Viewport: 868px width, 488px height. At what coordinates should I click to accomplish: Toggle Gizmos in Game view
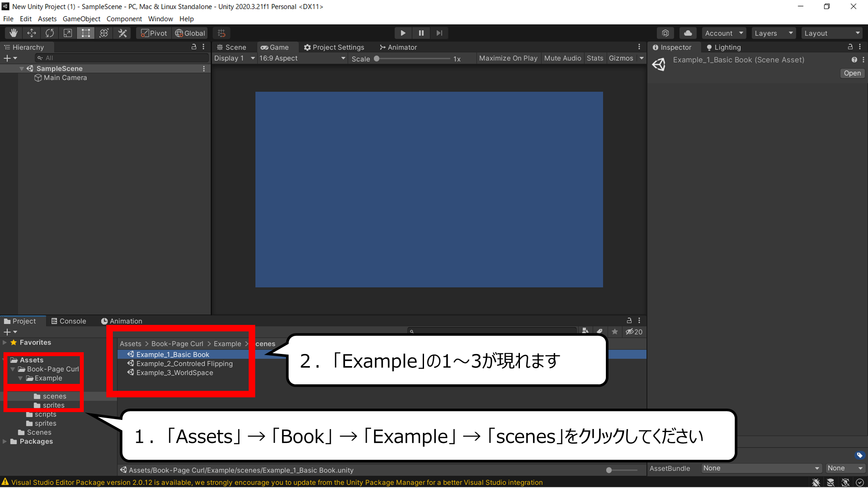pyautogui.click(x=621, y=58)
